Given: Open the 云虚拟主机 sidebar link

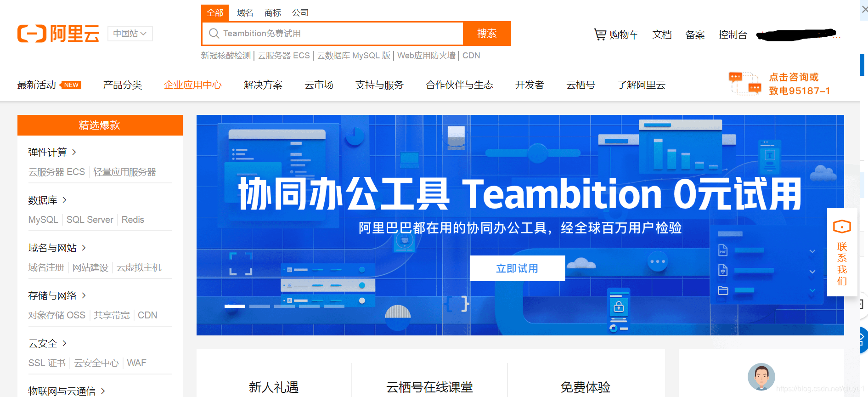Looking at the screenshot, I should click(139, 267).
